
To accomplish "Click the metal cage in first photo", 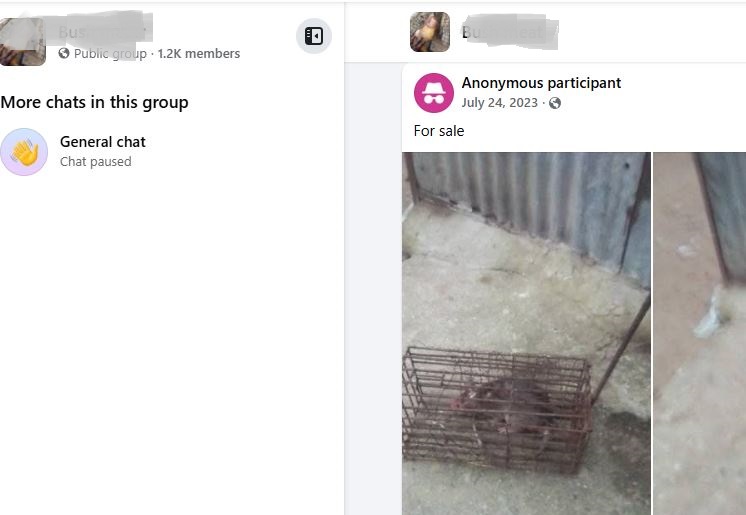I will (497, 410).
